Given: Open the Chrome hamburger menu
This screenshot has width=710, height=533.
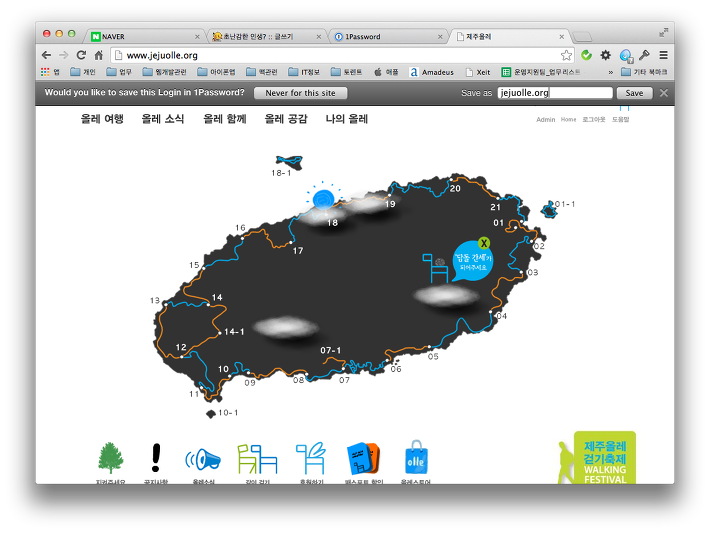Looking at the screenshot, I should click(x=663, y=55).
